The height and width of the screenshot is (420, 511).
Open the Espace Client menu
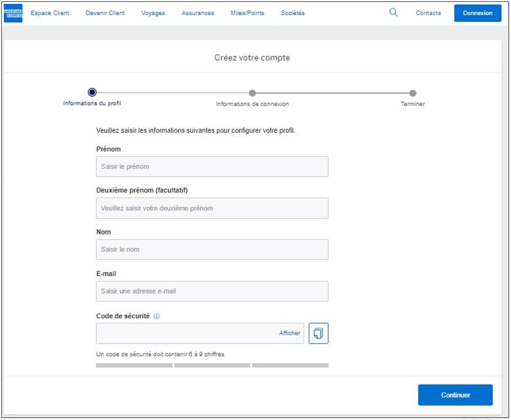50,13
